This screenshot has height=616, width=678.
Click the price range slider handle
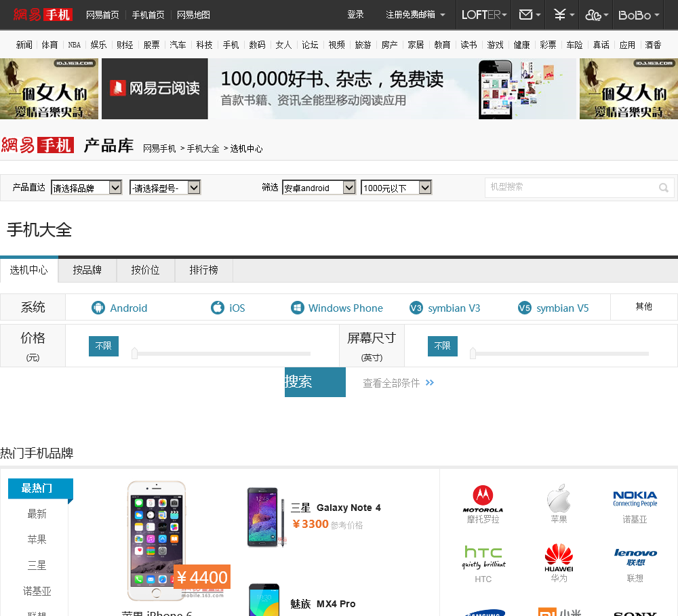(x=134, y=353)
